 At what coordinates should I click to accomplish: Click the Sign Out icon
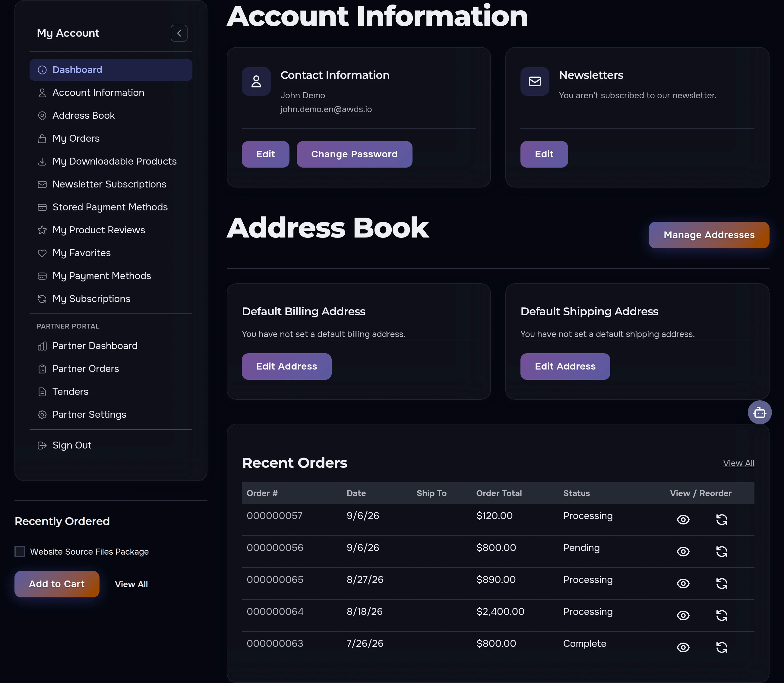pos(42,445)
